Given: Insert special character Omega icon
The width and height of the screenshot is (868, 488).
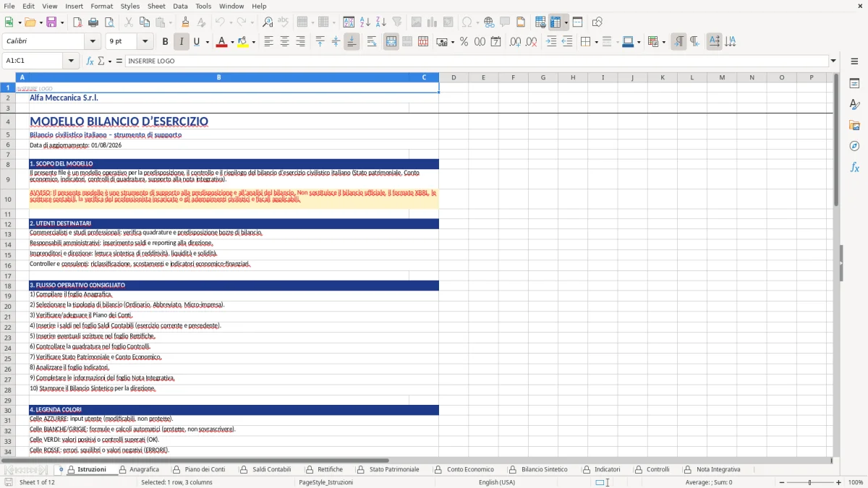Looking at the screenshot, I should 467,22.
